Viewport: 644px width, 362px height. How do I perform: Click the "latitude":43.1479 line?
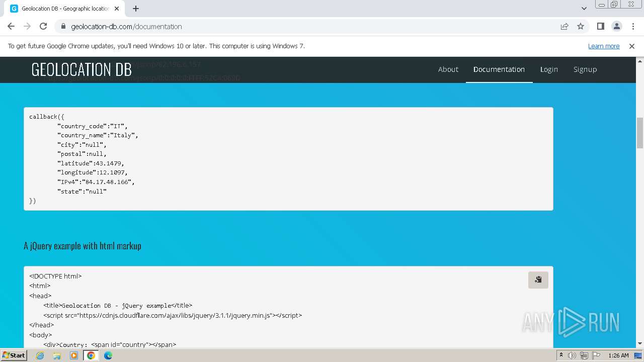(x=91, y=163)
